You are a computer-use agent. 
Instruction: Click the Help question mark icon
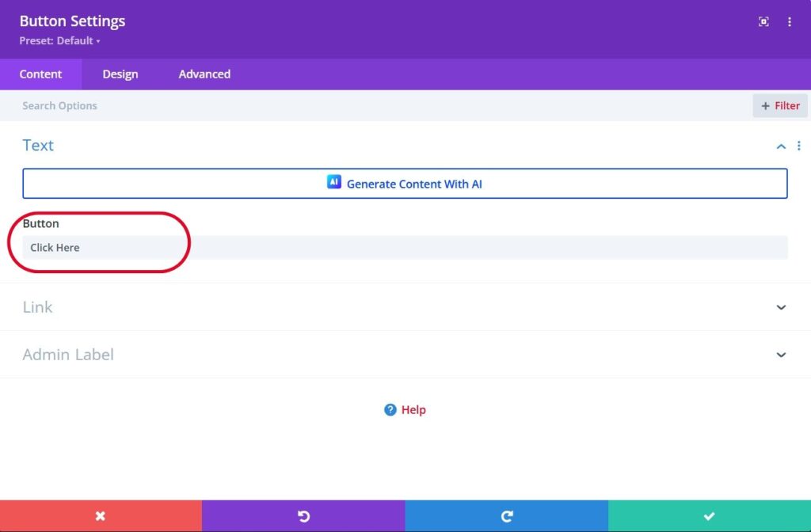point(390,409)
